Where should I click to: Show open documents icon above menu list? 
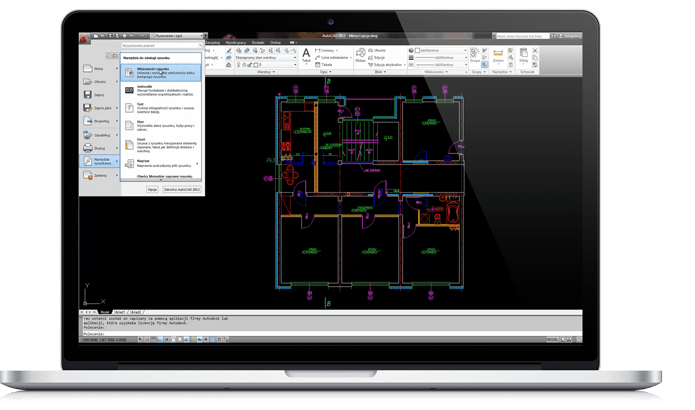(x=115, y=56)
